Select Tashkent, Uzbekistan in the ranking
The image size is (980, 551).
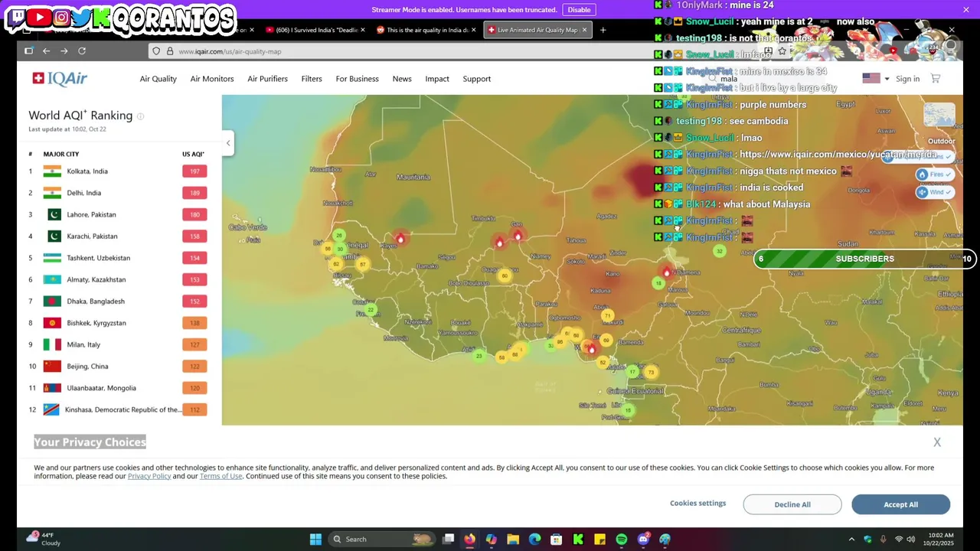118,258
